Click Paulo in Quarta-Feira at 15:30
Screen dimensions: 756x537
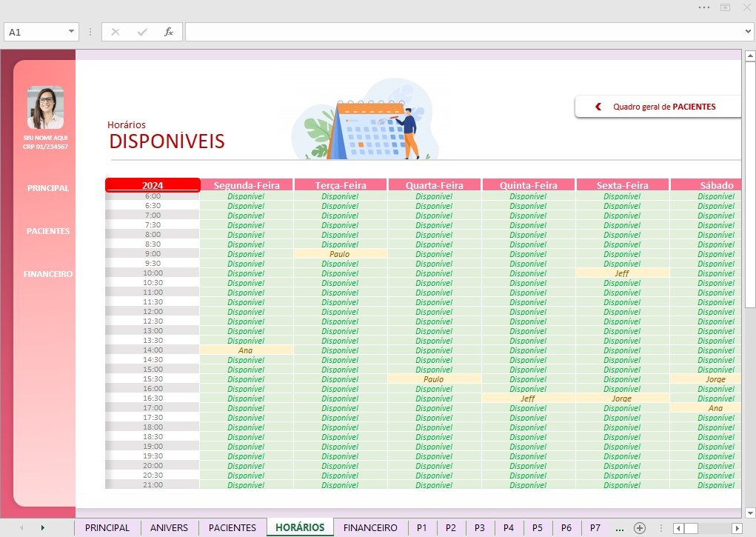tap(434, 379)
